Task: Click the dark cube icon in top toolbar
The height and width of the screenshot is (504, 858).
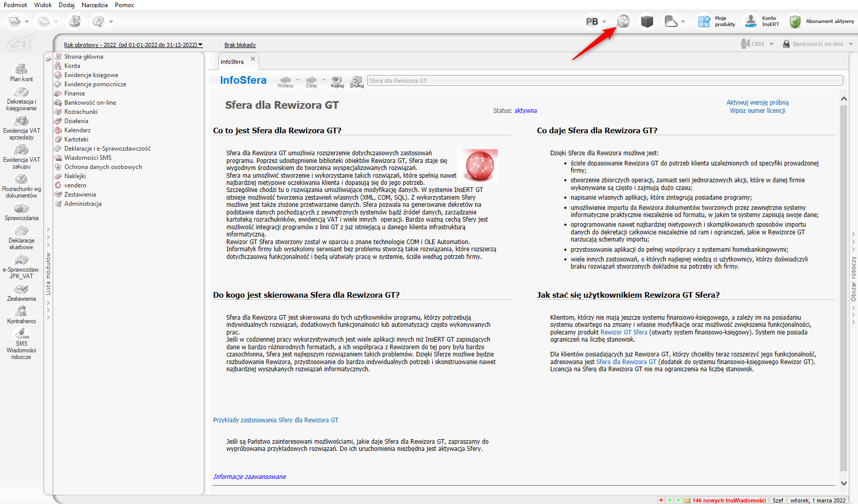Action: (647, 21)
